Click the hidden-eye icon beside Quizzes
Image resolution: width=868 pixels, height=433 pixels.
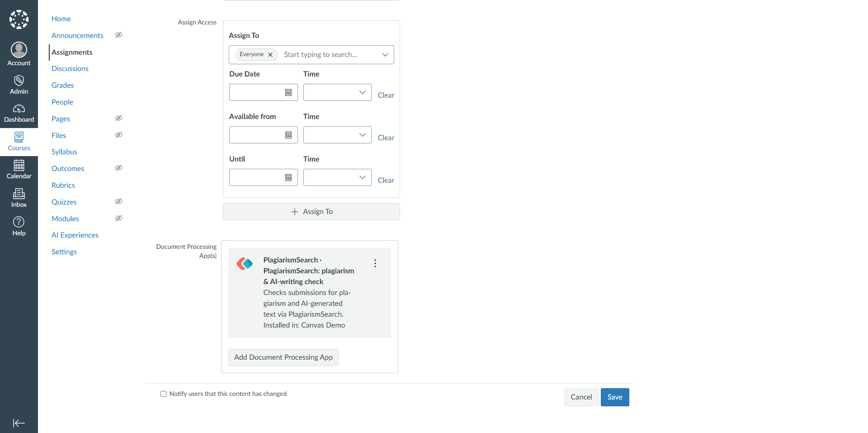point(119,201)
